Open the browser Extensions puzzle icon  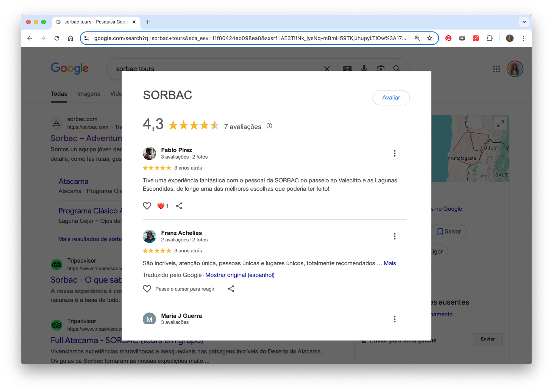489,38
